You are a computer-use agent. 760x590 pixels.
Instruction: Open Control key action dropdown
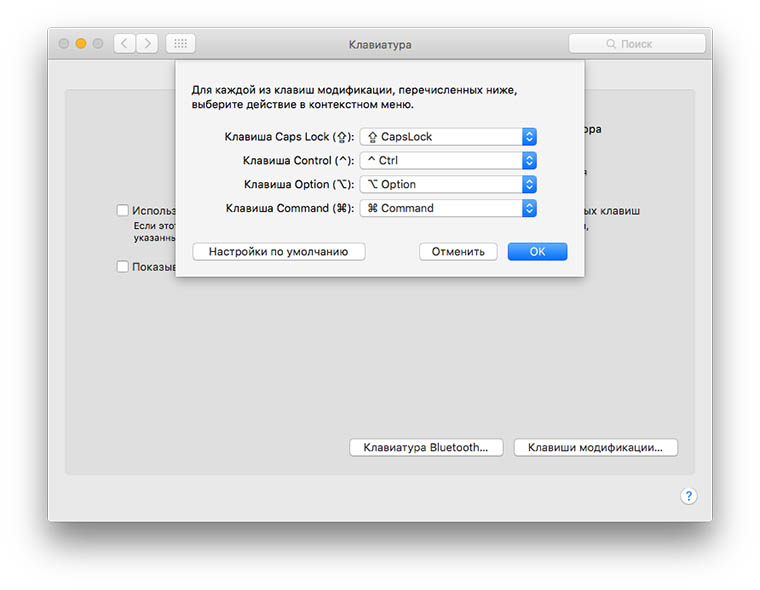pos(448,160)
